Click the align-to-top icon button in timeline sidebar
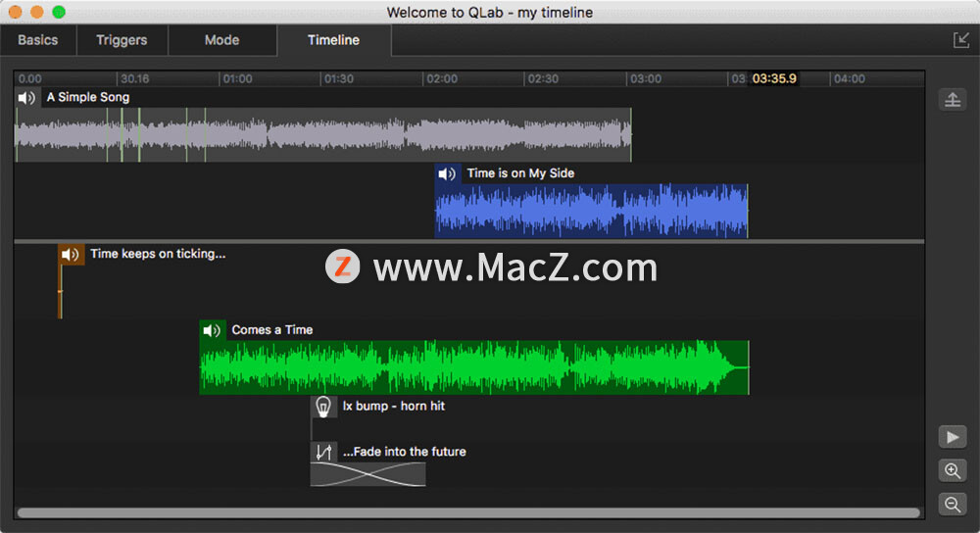 click(x=953, y=99)
